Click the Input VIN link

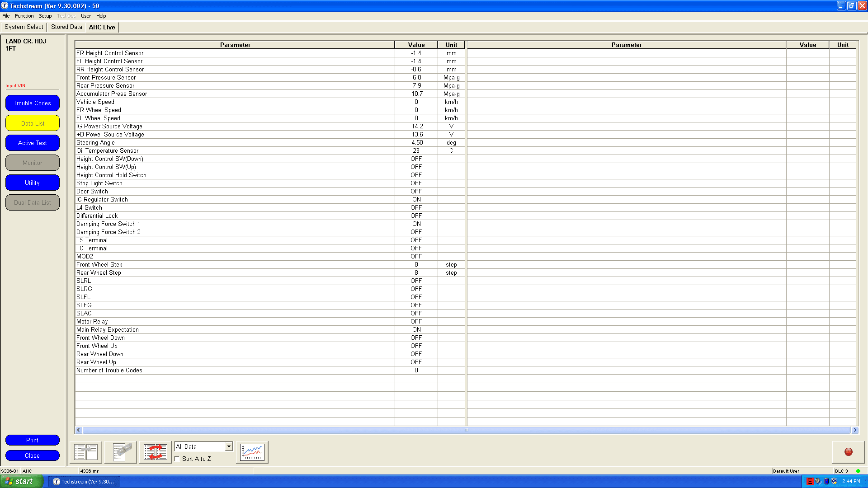15,86
